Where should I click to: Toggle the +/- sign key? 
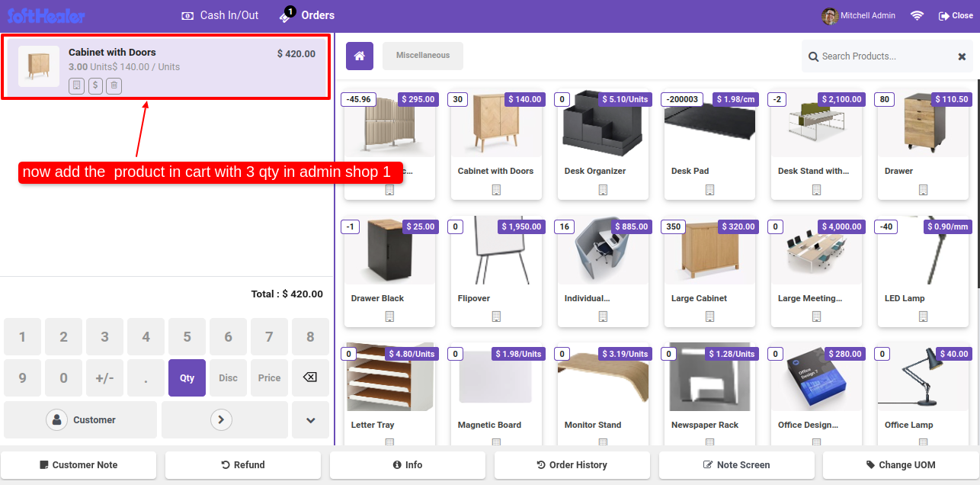[x=104, y=377]
